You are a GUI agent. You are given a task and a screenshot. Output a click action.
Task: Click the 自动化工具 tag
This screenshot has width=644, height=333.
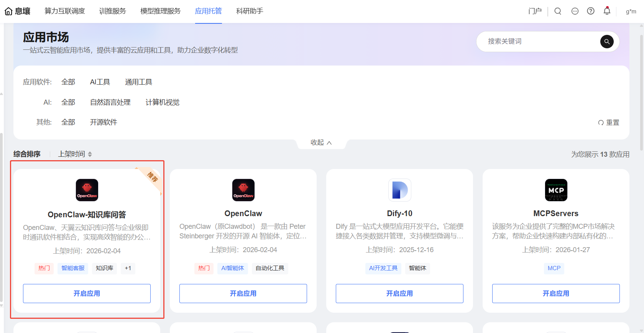(x=270, y=268)
